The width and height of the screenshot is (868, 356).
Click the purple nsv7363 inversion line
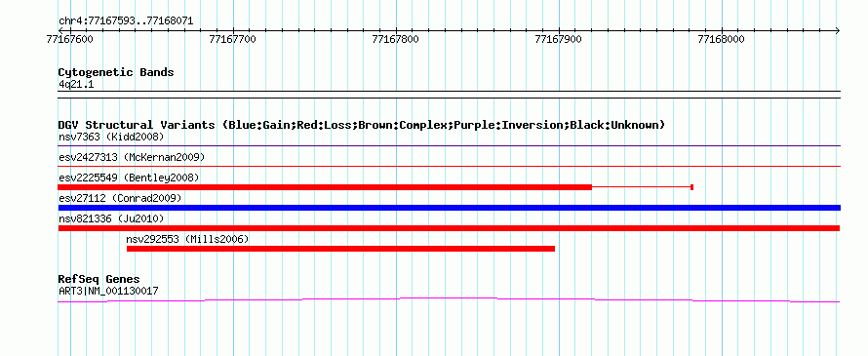pos(449,145)
